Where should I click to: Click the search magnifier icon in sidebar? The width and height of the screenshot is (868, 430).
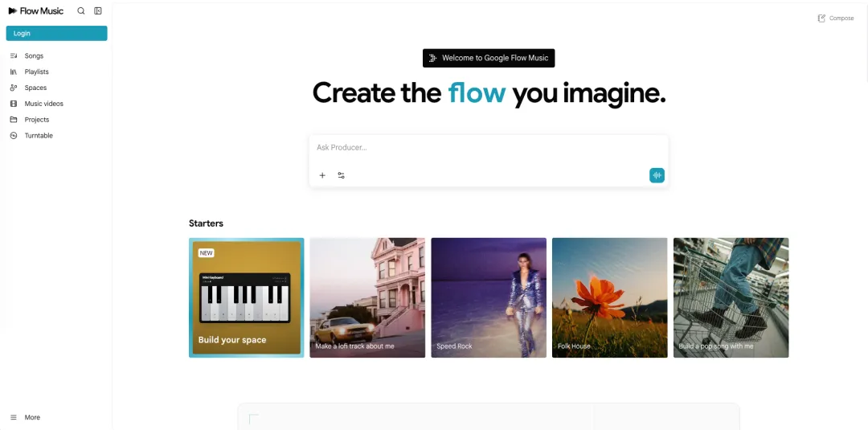pos(81,11)
